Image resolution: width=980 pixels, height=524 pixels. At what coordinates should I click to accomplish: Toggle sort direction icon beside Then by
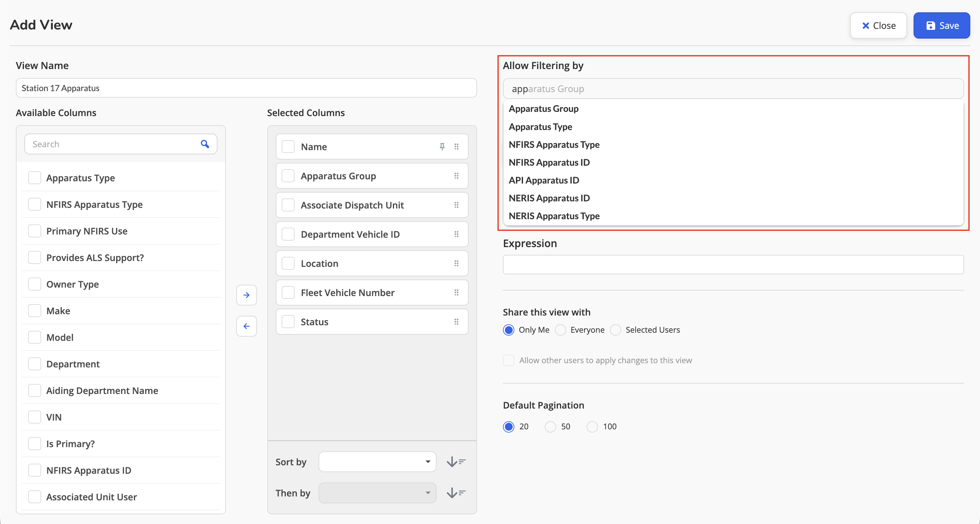pos(456,493)
